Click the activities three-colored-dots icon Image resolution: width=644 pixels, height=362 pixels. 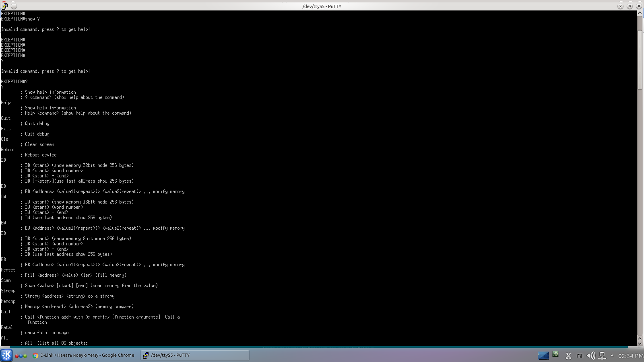point(21,356)
